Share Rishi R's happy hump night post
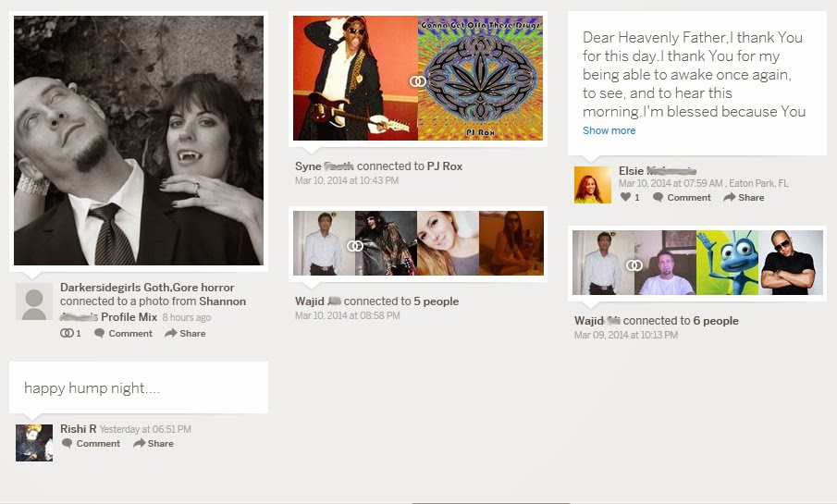837x504 pixels. (x=139, y=444)
